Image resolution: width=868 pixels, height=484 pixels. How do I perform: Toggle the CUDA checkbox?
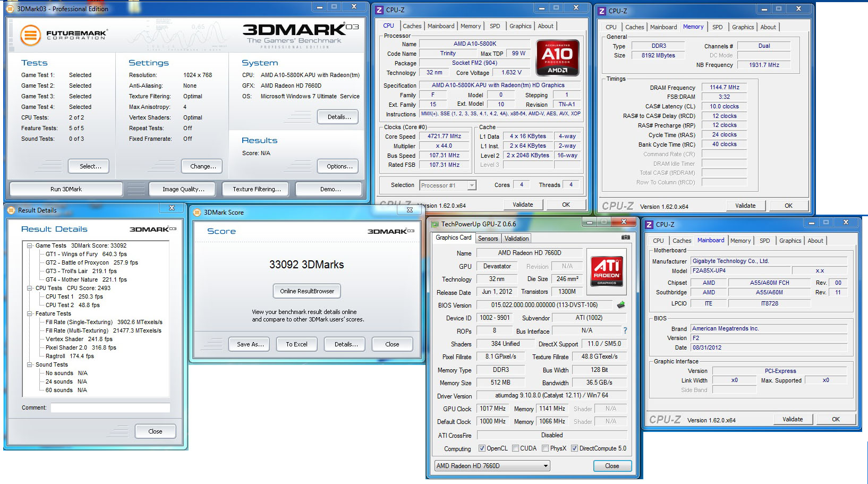click(515, 448)
